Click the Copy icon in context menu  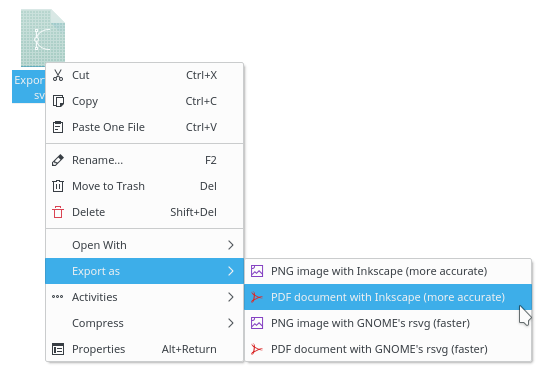click(x=58, y=101)
